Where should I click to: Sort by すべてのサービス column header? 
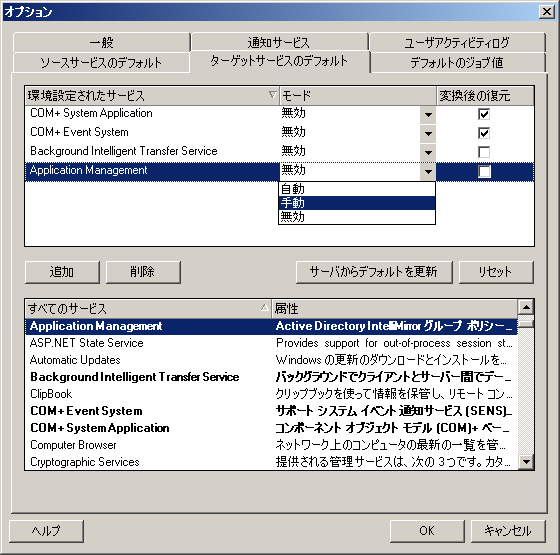[148, 309]
